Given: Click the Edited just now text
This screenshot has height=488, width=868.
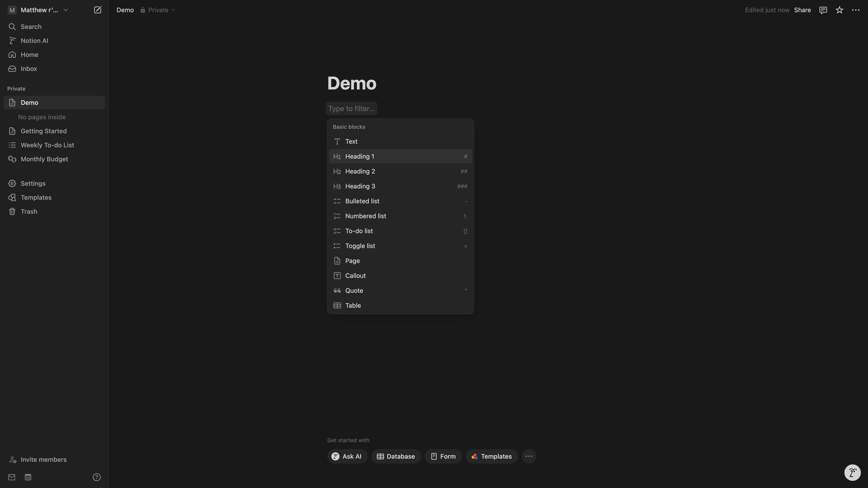Looking at the screenshot, I should click(767, 10).
